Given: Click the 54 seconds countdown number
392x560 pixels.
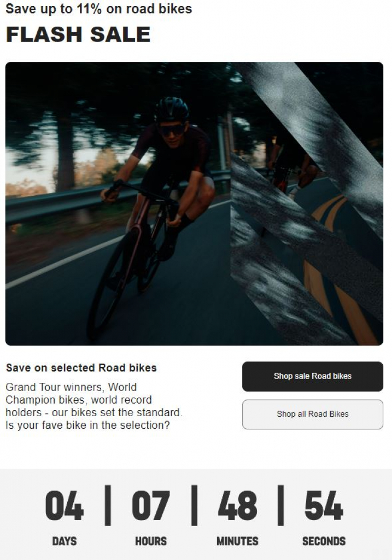Looking at the screenshot, I should pyautogui.click(x=324, y=506).
